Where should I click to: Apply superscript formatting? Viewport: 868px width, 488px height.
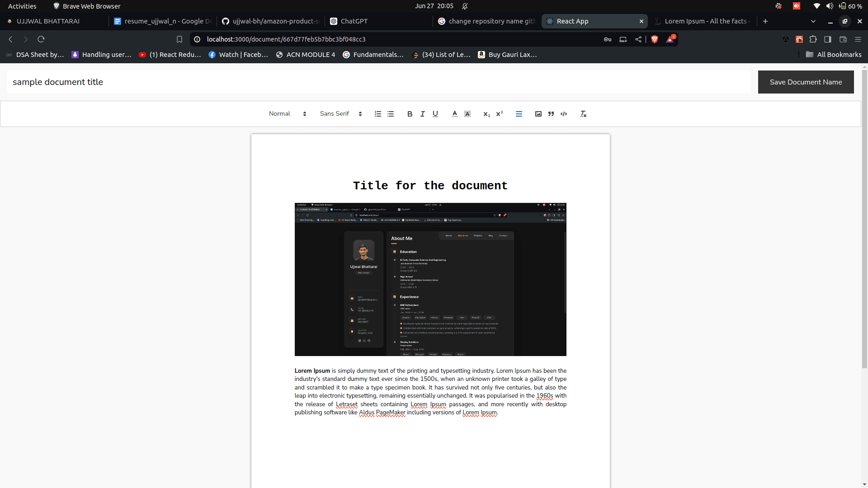pyautogui.click(x=499, y=114)
